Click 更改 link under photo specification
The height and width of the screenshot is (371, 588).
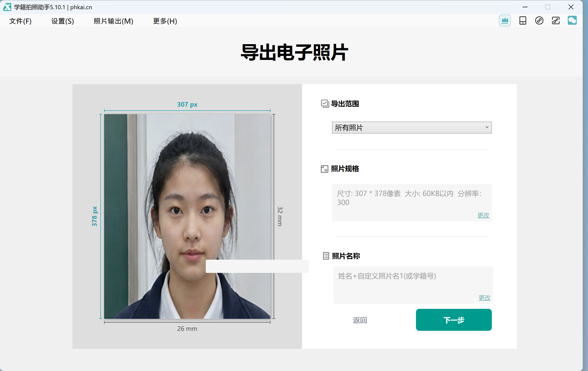pos(483,215)
